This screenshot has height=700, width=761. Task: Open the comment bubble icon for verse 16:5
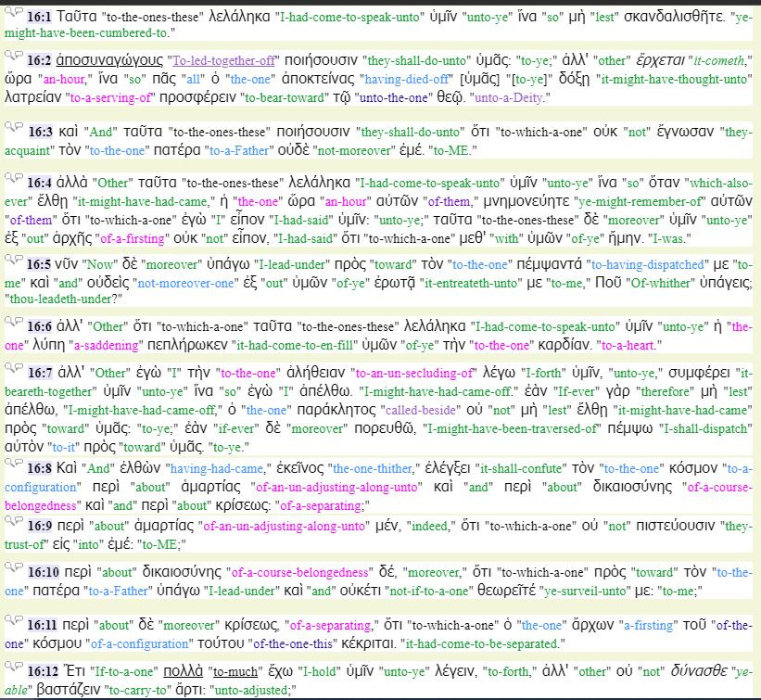(19, 260)
